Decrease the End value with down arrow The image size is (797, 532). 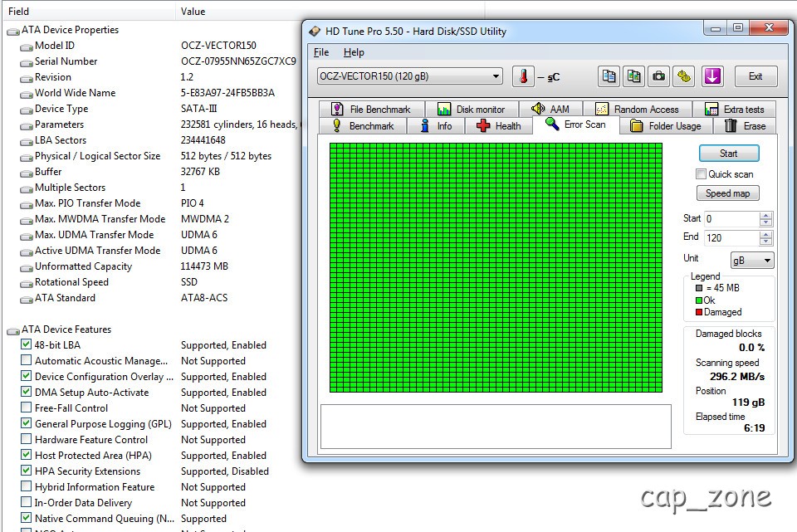click(x=765, y=242)
